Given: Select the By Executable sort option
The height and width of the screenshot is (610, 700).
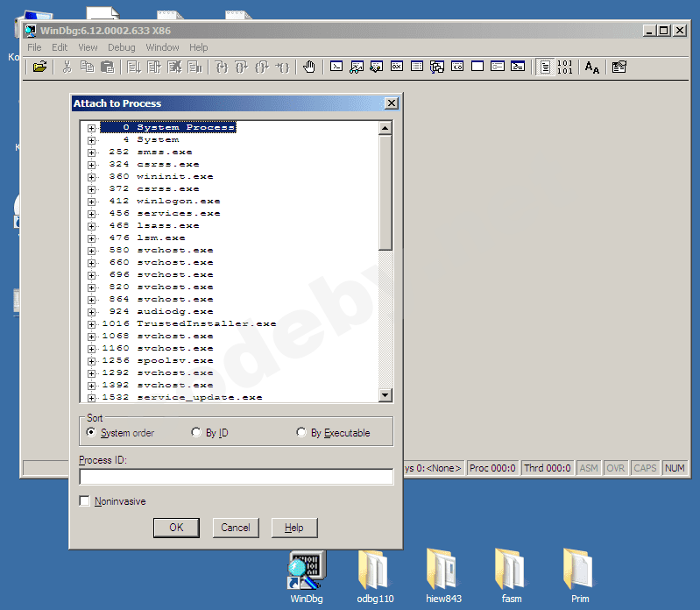Looking at the screenshot, I should [x=302, y=433].
